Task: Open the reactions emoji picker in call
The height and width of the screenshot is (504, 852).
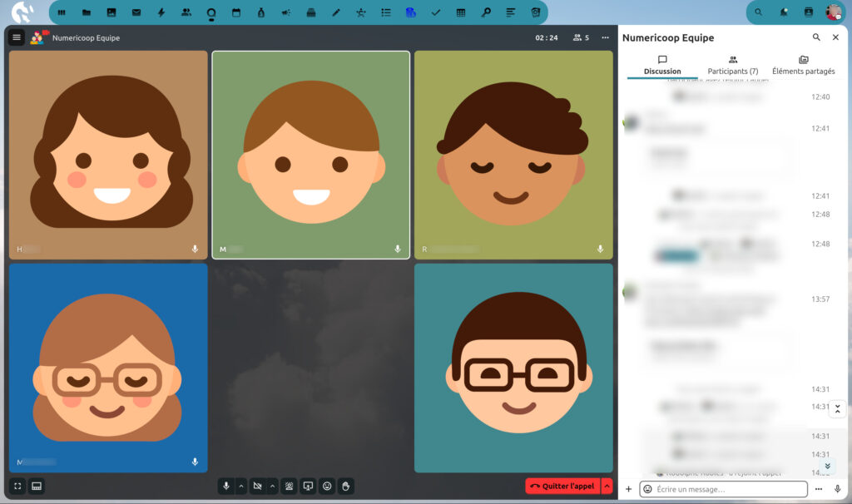Action: pos(327,486)
